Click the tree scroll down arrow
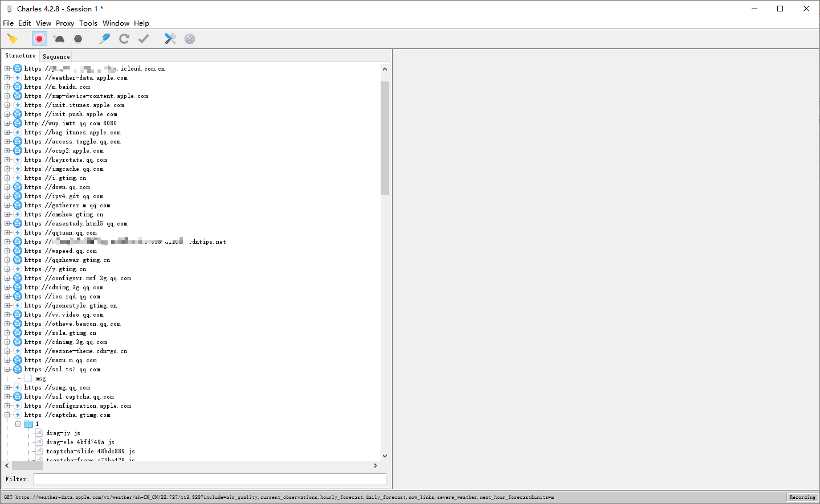The height and width of the screenshot is (504, 820). coord(385,456)
